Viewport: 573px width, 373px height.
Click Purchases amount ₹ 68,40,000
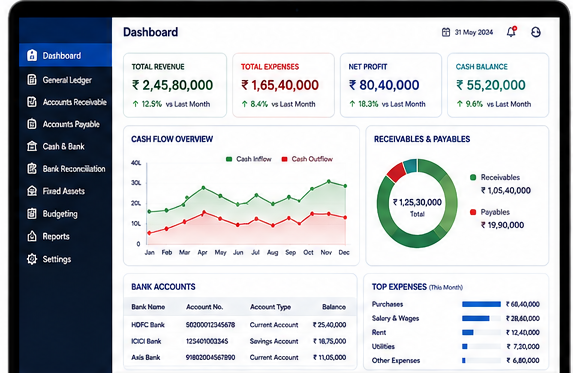[x=523, y=304]
